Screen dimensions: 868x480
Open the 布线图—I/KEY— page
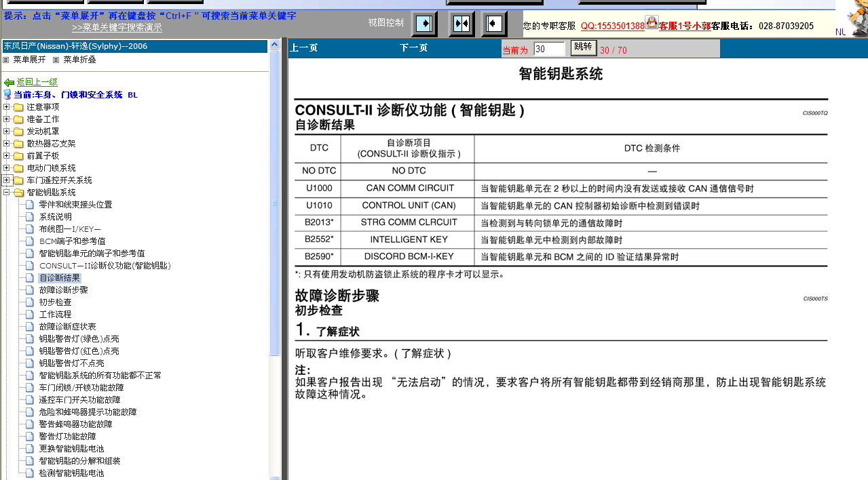(x=70, y=229)
